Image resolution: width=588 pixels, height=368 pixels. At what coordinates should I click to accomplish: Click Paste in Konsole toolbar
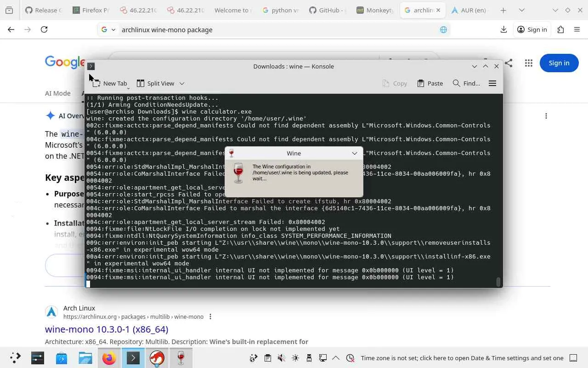pyautogui.click(x=430, y=83)
